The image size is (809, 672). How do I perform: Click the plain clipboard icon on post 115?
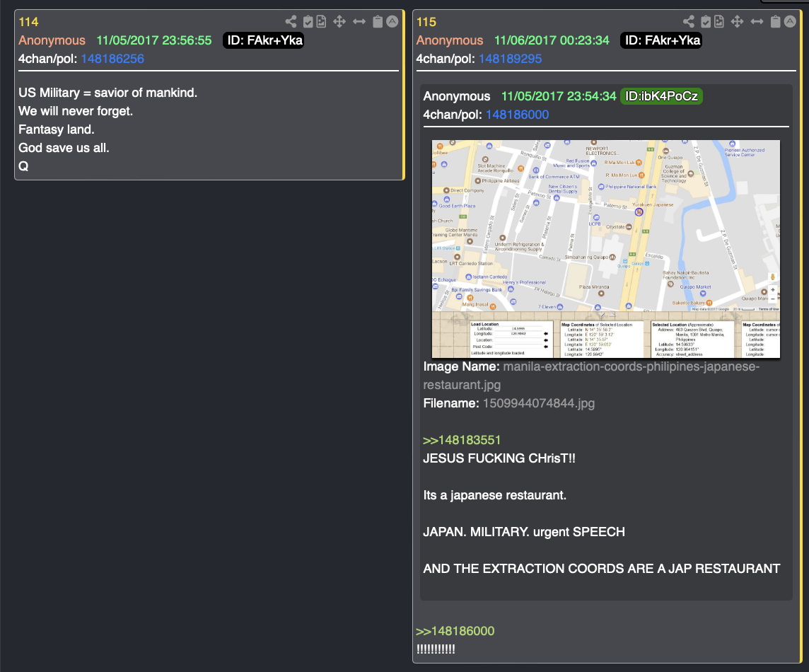[776, 21]
